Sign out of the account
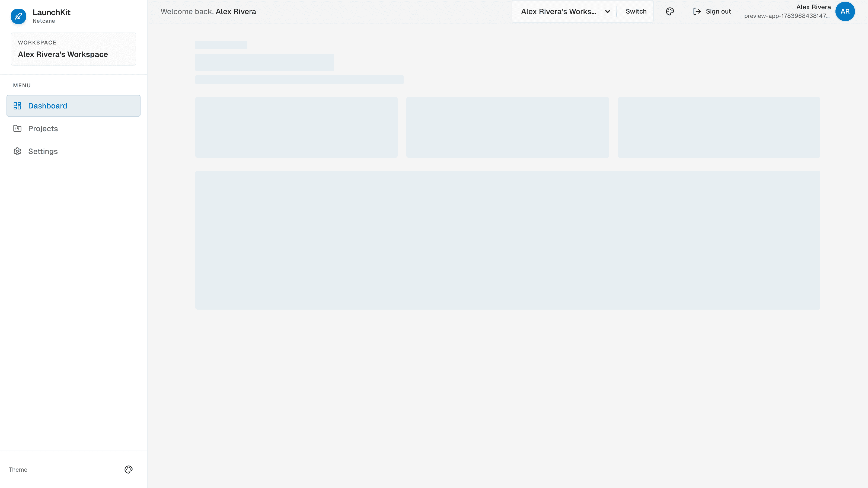The image size is (868, 488). coord(712,11)
